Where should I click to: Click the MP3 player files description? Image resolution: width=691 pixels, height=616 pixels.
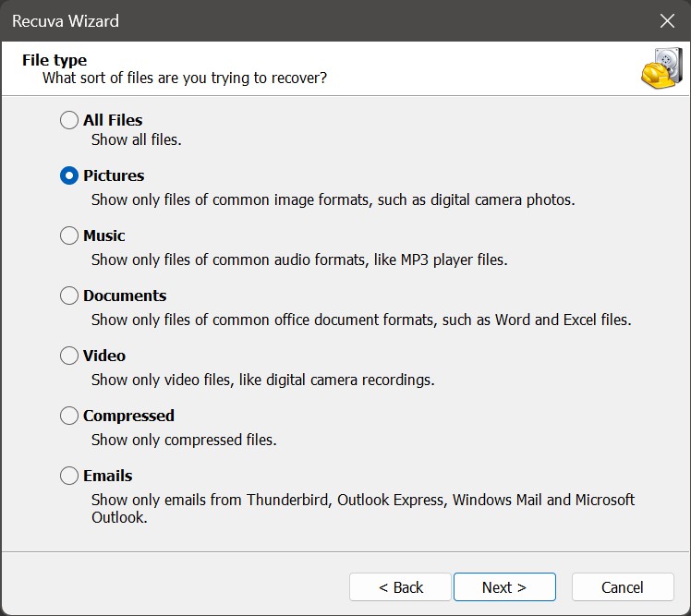(299, 260)
